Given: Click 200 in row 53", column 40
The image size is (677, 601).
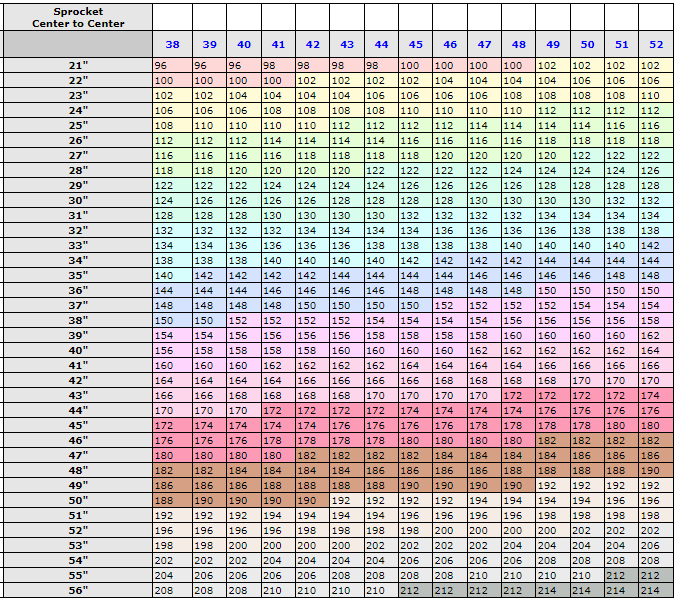Looking at the screenshot, I should [244, 545].
